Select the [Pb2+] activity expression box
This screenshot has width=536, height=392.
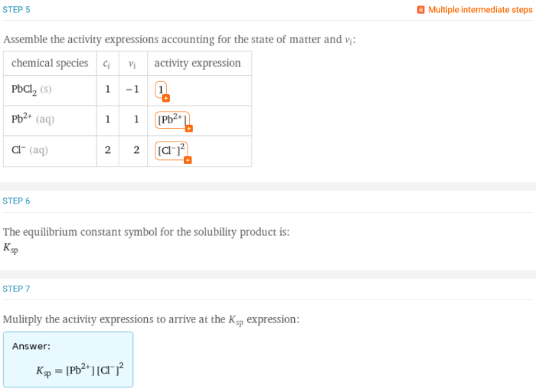click(x=171, y=119)
